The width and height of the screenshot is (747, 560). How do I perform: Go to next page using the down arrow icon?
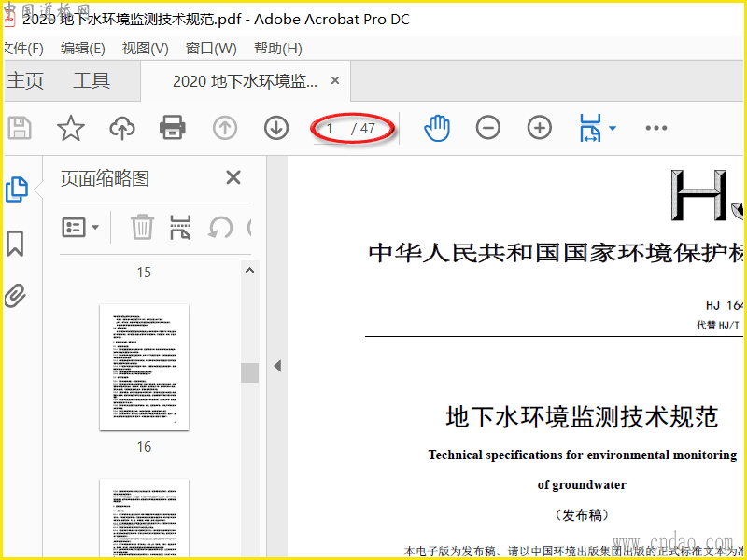[x=276, y=128]
